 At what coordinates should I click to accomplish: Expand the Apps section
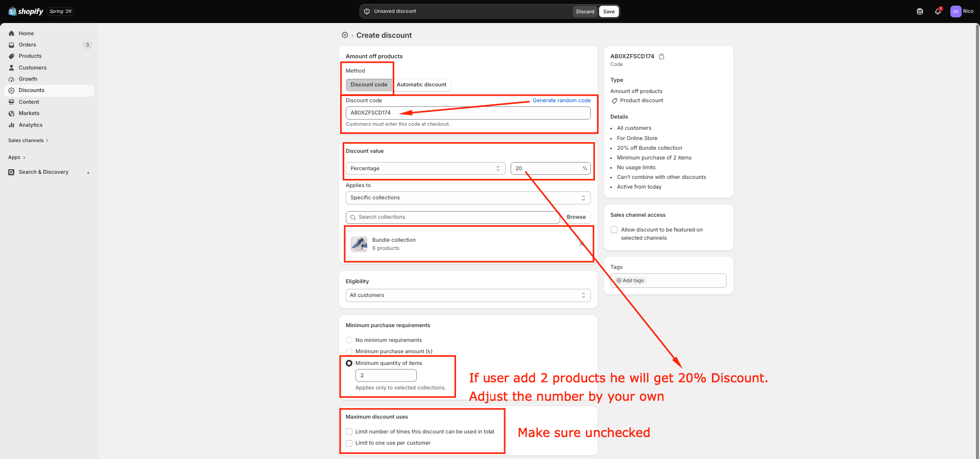(x=17, y=157)
